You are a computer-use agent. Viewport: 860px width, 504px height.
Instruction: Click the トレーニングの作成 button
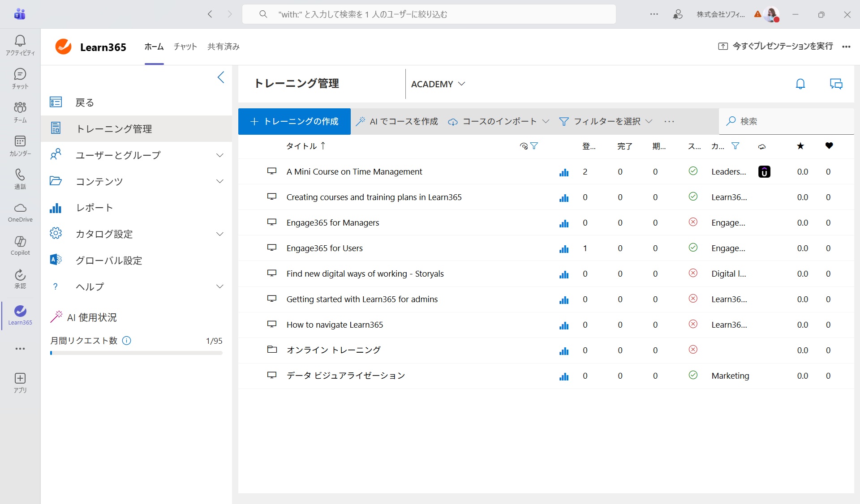[x=294, y=121]
